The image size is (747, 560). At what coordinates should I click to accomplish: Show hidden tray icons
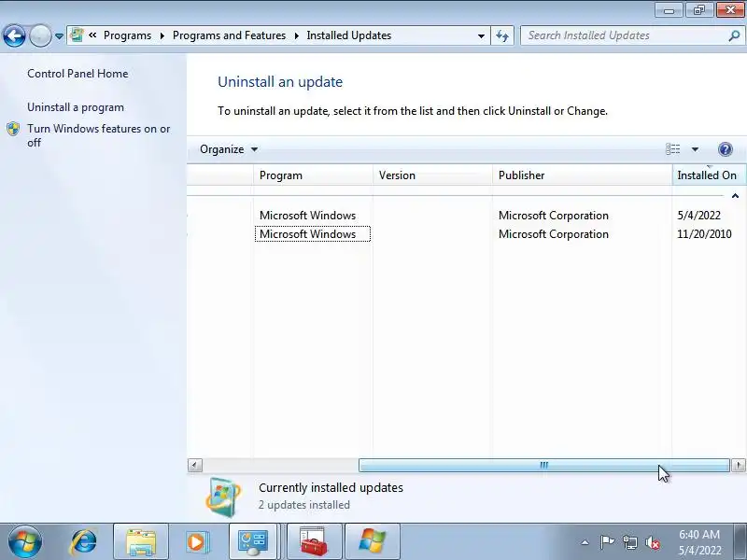585,542
